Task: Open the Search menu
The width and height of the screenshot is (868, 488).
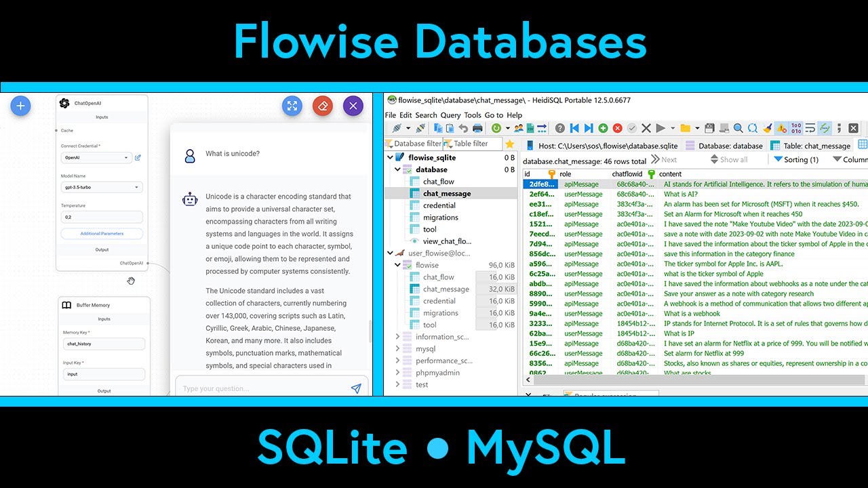Action: point(426,115)
